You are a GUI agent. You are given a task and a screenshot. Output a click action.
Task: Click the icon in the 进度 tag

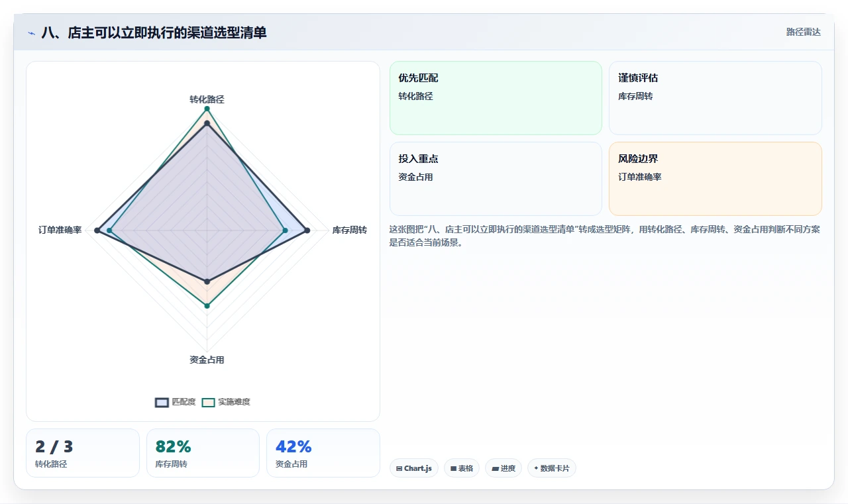[495, 468]
